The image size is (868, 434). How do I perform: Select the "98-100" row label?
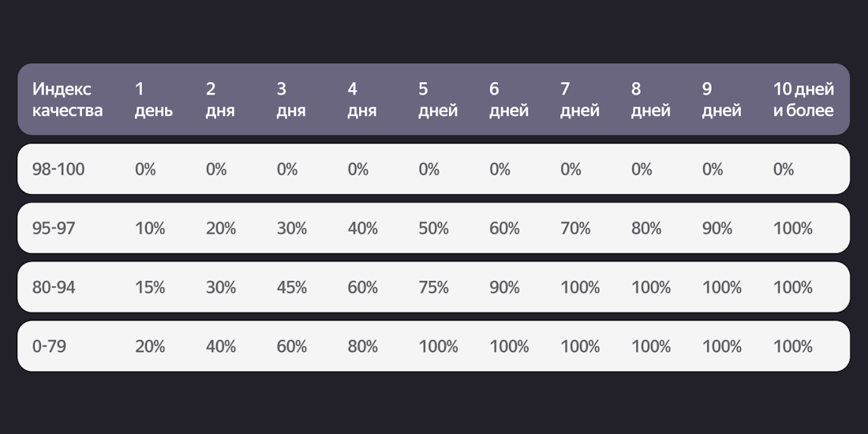[x=58, y=169]
